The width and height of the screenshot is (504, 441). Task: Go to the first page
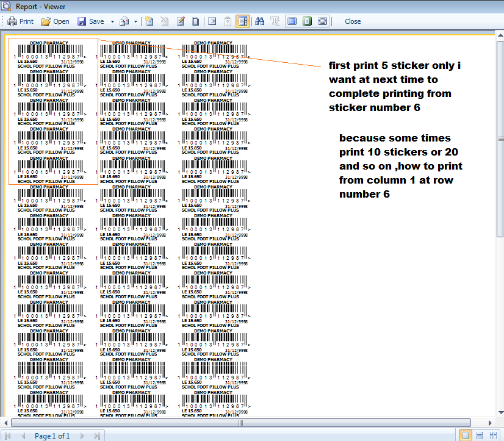coord(8,436)
